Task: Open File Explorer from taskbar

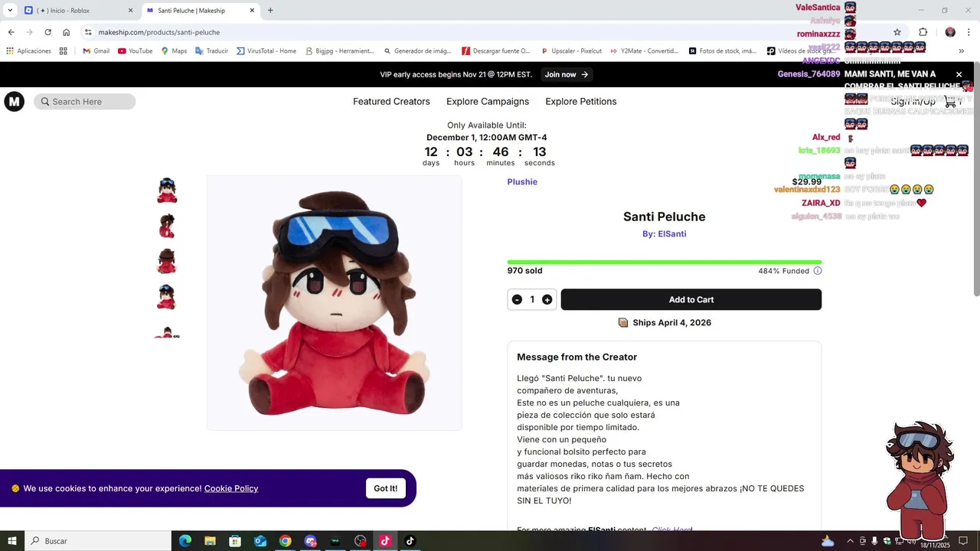Action: [x=210, y=541]
